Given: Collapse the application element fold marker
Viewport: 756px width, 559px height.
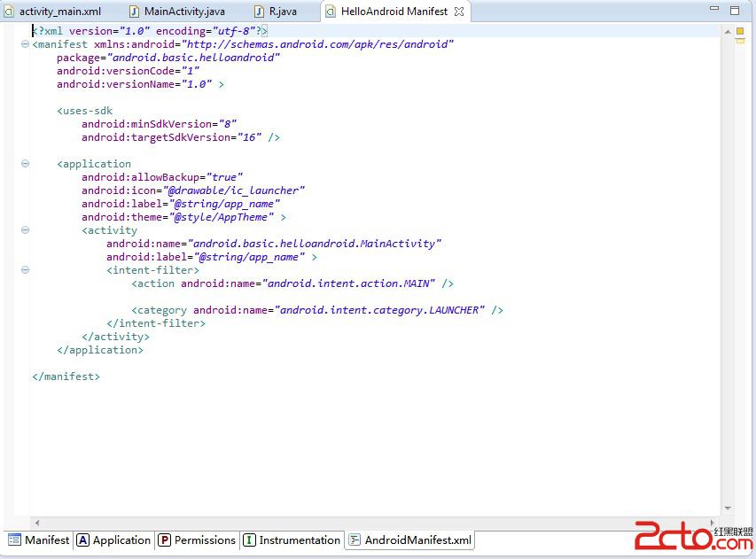Looking at the screenshot, I should point(25,164).
